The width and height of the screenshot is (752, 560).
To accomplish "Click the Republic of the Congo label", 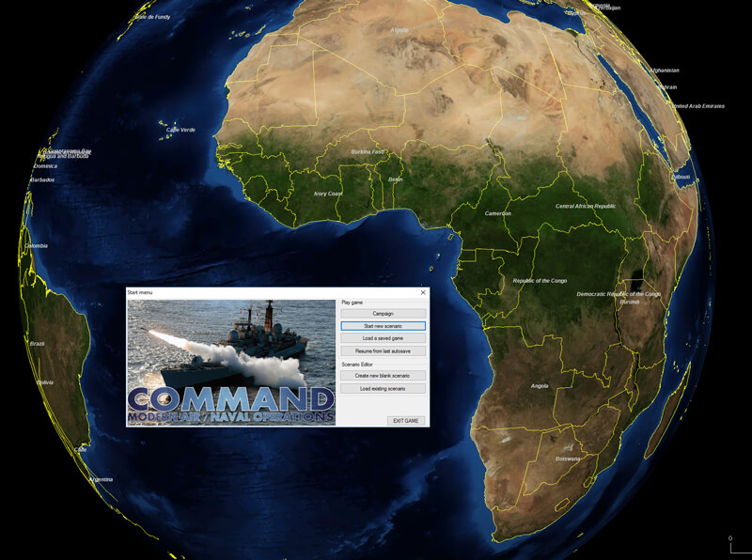I will (540, 281).
